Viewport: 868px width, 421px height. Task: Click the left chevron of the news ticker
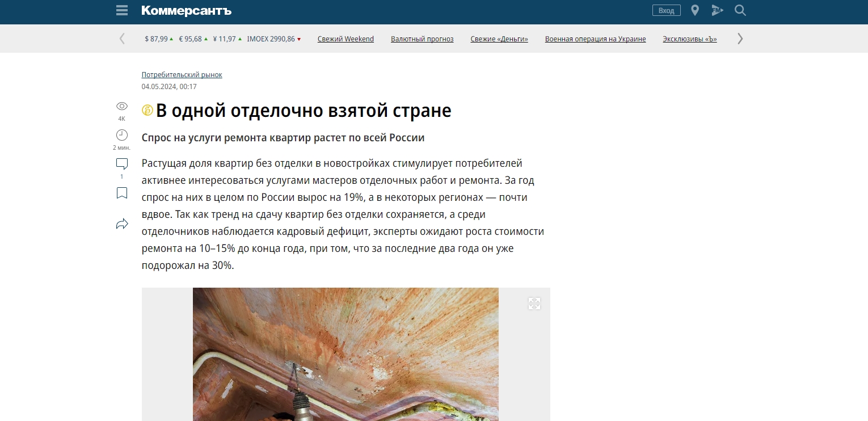click(x=122, y=38)
